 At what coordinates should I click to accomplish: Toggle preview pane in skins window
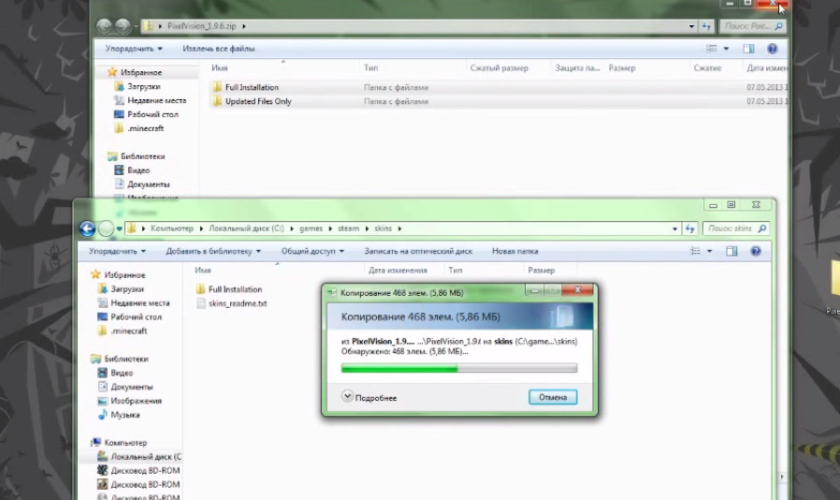click(732, 251)
